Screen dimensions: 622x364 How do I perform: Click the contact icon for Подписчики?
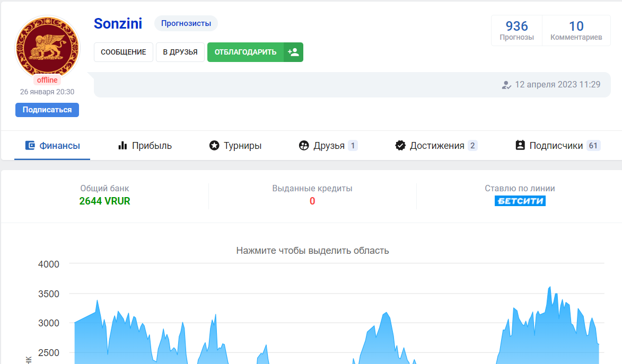click(520, 145)
